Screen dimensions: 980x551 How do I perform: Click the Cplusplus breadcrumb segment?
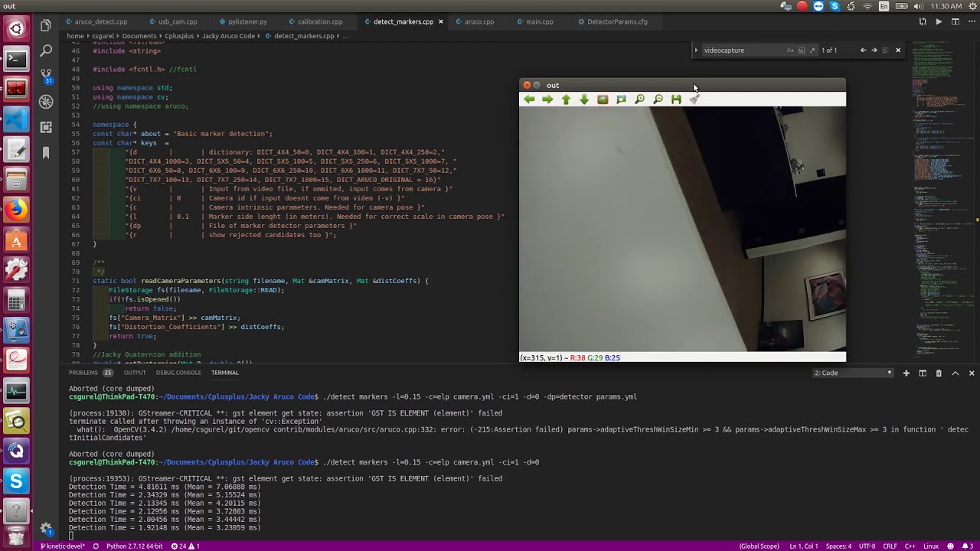179,36
